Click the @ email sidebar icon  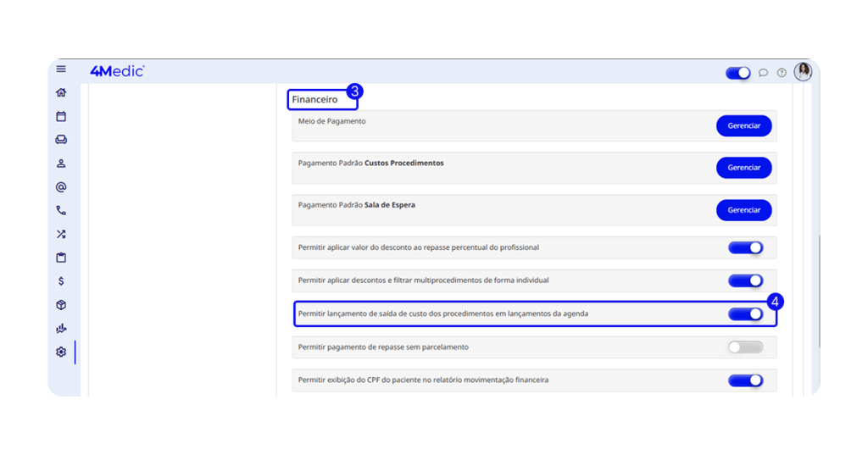(x=61, y=187)
